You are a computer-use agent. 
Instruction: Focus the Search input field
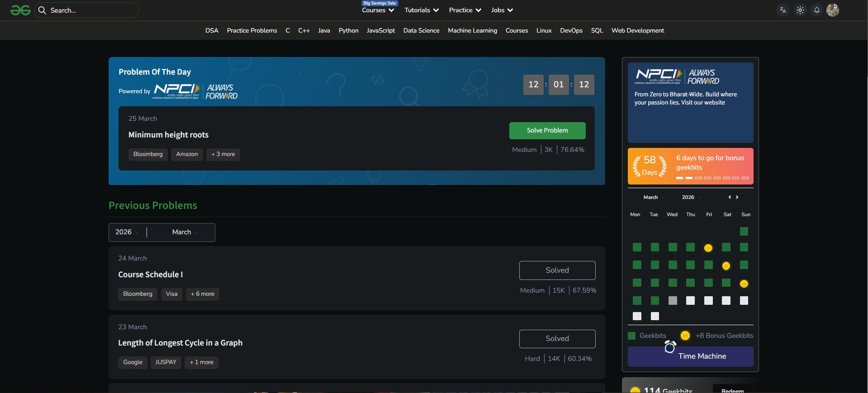click(x=86, y=10)
